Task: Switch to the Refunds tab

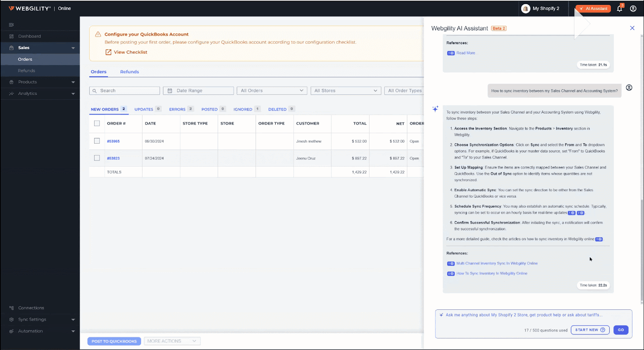Action: click(x=130, y=72)
